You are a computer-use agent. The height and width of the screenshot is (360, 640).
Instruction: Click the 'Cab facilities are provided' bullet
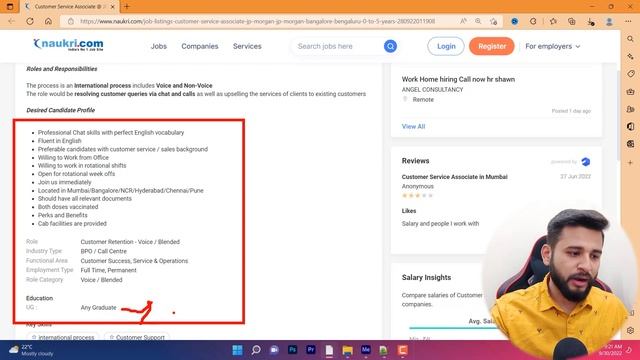coord(72,224)
